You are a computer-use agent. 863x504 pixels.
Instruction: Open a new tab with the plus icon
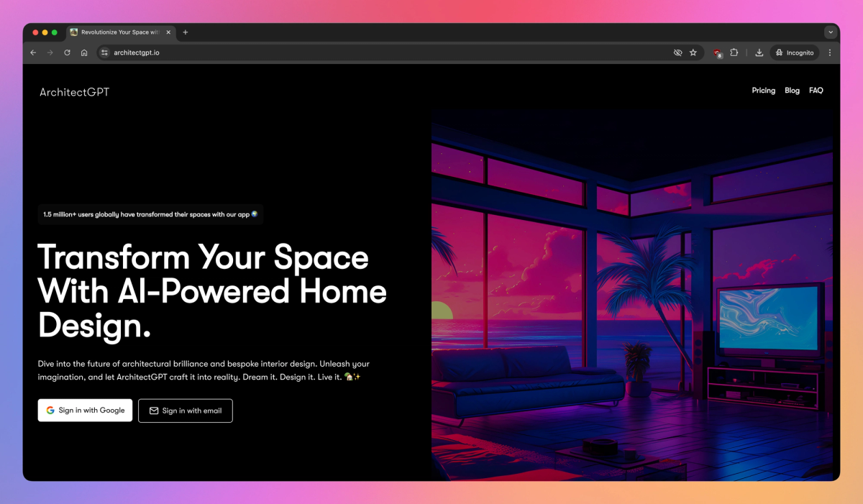[x=186, y=32]
